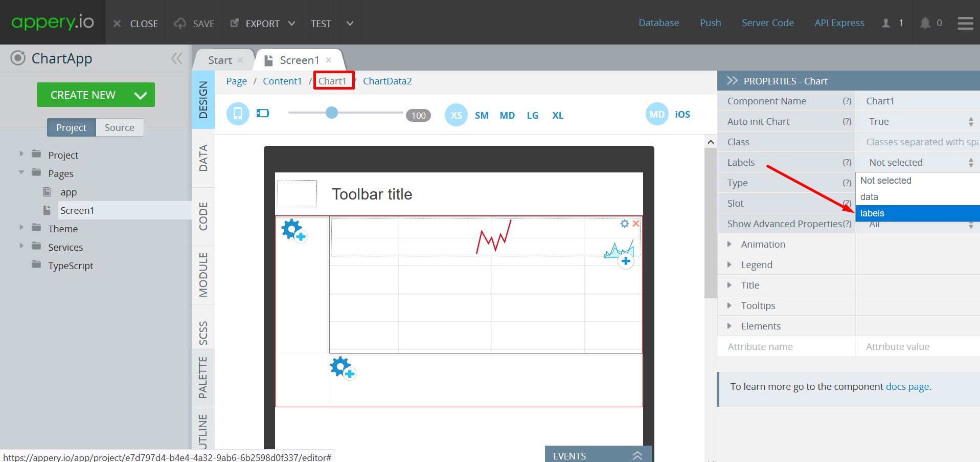980x462 pixels.
Task: Open the Labels dropdown
Action: click(919, 163)
